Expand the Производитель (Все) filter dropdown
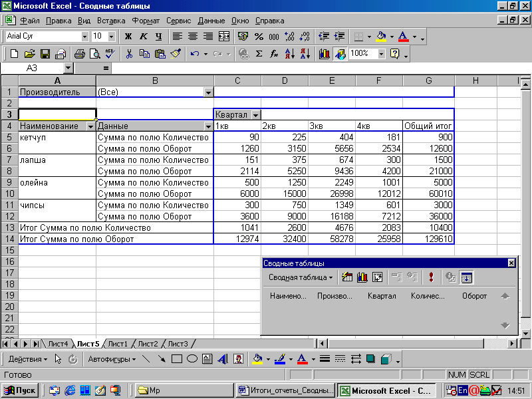Image resolution: width=532 pixels, height=399 pixels. tap(208, 92)
